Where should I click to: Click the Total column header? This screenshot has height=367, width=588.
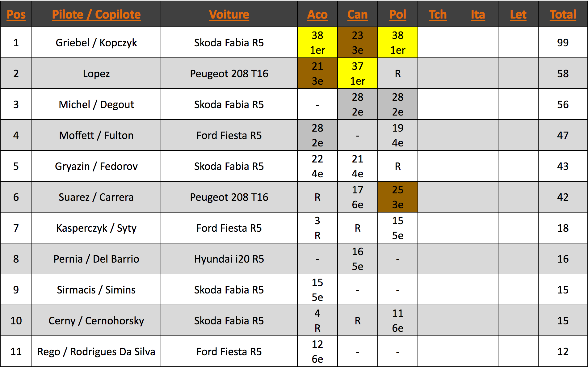[563, 15]
